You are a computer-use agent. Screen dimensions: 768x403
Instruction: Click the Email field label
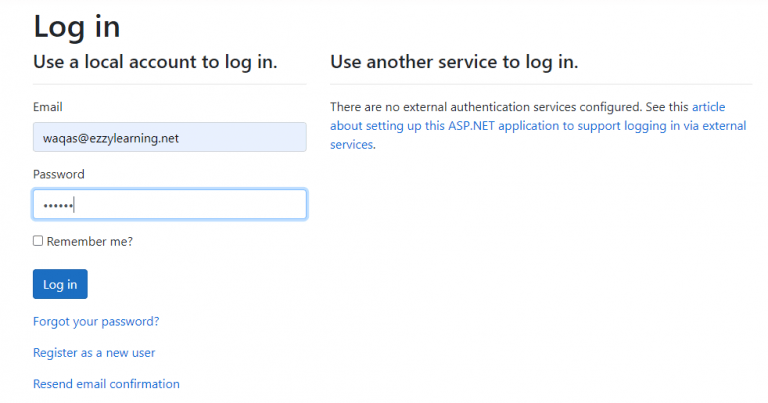tap(48, 107)
